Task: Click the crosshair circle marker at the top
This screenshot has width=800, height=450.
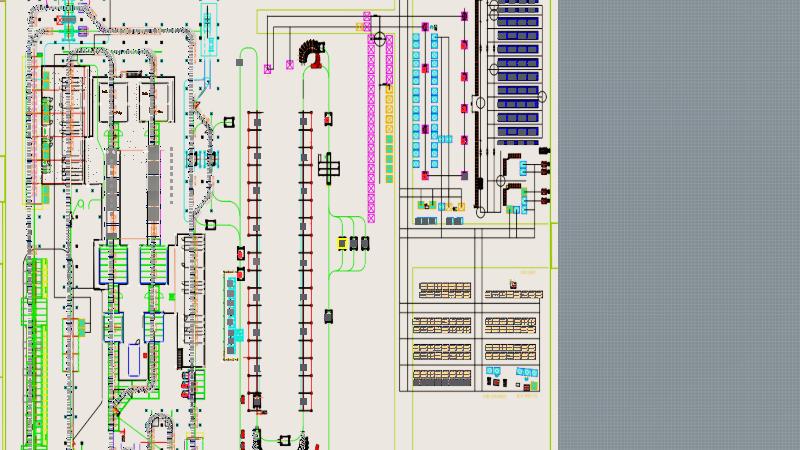Action: point(378,39)
